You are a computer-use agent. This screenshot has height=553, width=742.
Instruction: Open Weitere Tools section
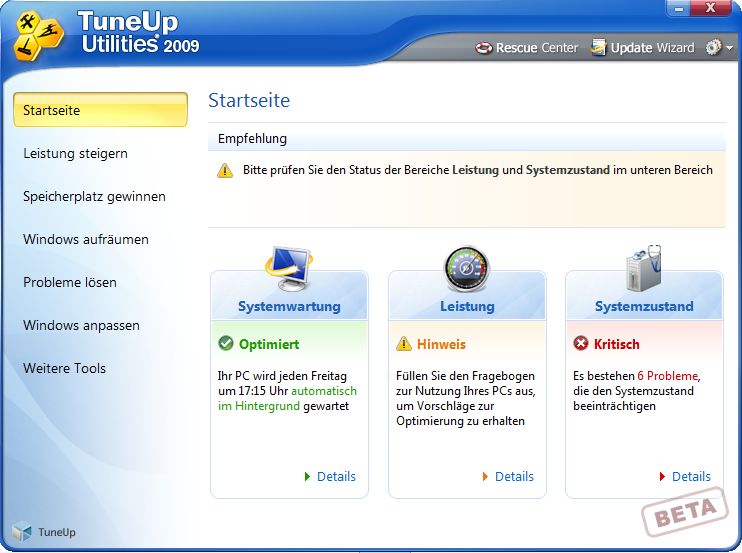(x=64, y=368)
